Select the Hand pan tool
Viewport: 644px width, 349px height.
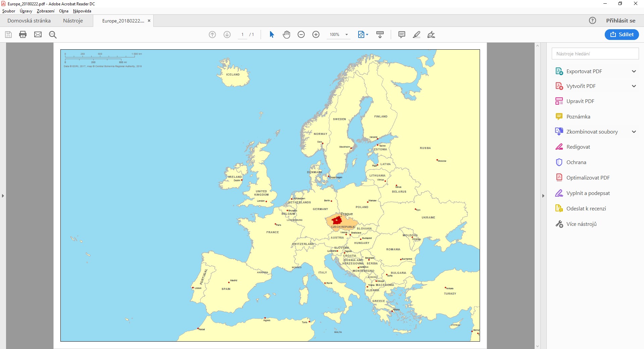pyautogui.click(x=286, y=35)
